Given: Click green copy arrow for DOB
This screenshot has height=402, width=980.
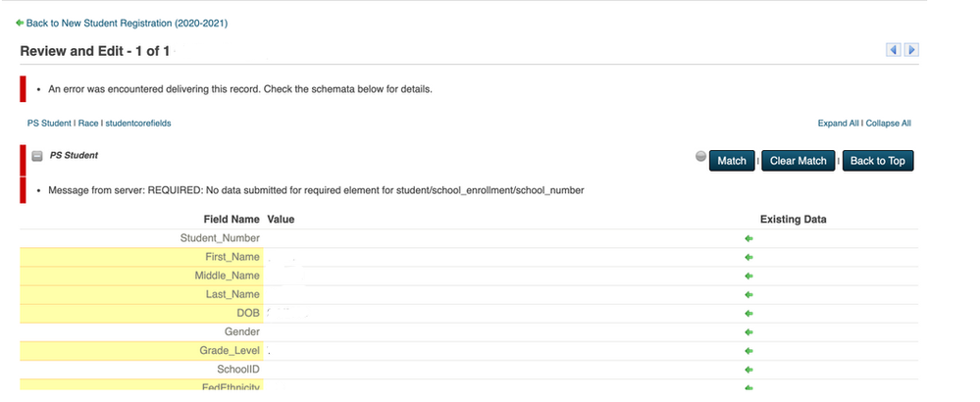Looking at the screenshot, I should [748, 314].
